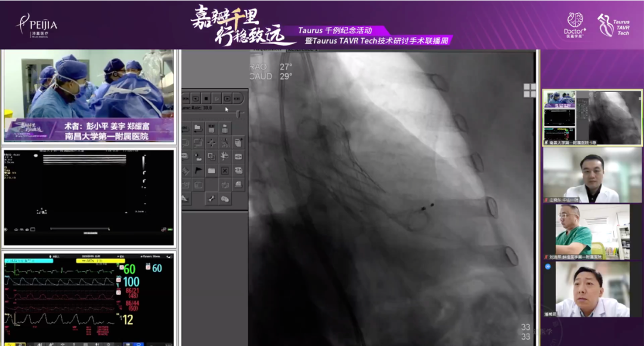Viewport: 644px width, 346px height.
Task: Select the participant in green scrubs thumbnail
Action: pyautogui.click(x=592, y=231)
